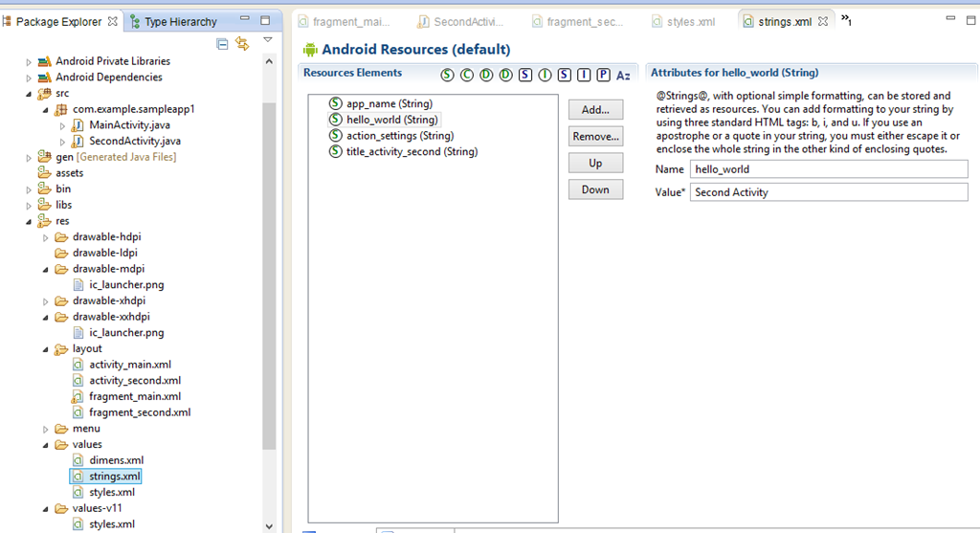Expand Android Private Libraries node
Image resolution: width=980 pixels, height=533 pixels.
[x=28, y=62]
